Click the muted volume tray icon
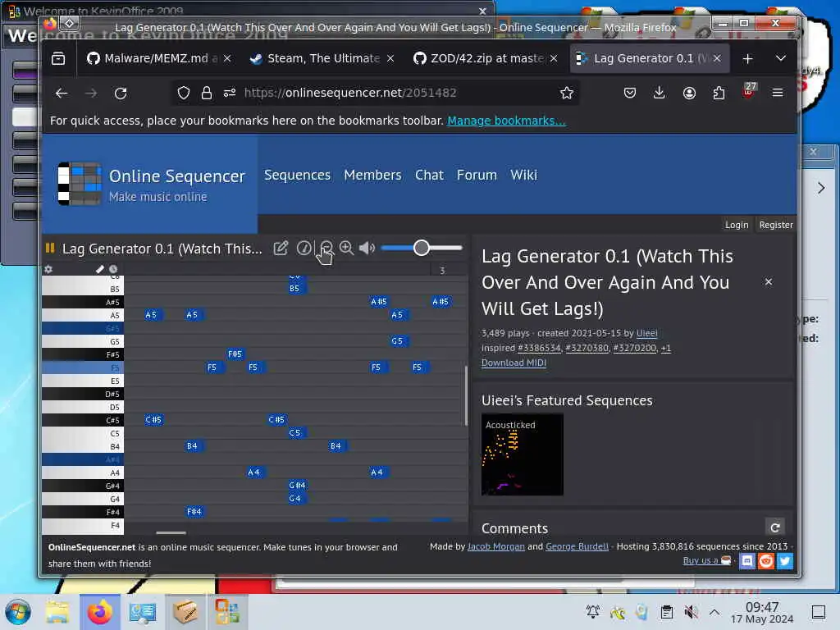840x630 pixels. coord(691,612)
